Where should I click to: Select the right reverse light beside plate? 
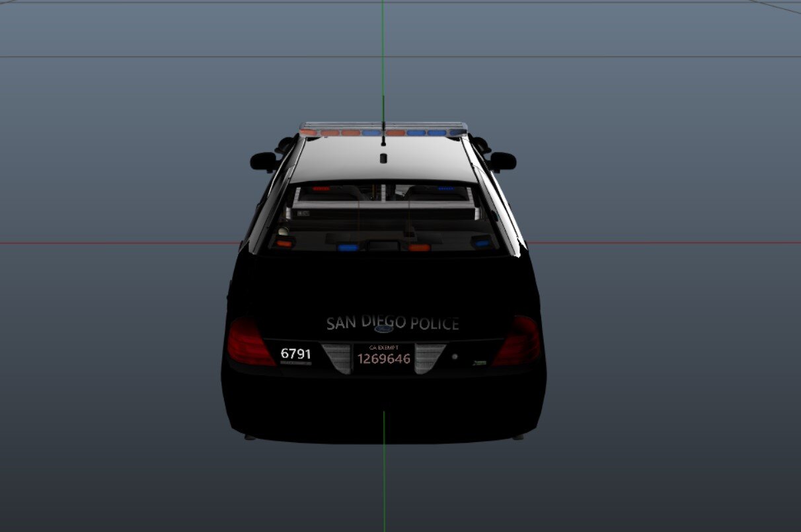point(430,359)
